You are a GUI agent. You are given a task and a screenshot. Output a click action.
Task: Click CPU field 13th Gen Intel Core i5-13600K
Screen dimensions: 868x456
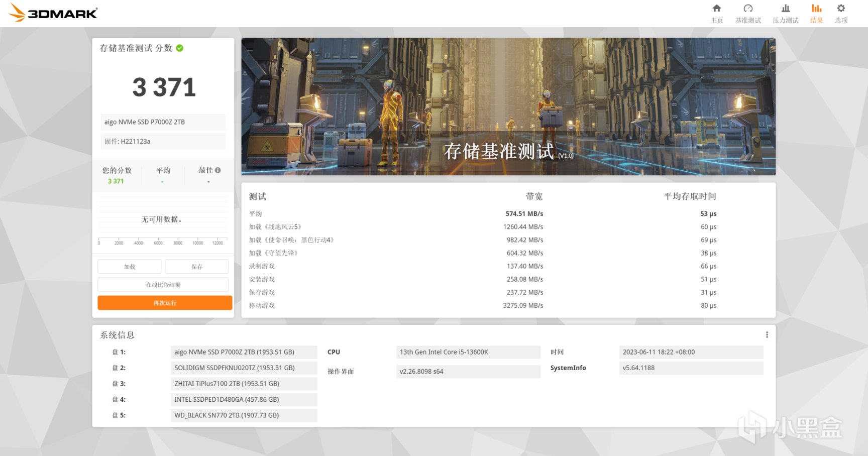click(468, 352)
